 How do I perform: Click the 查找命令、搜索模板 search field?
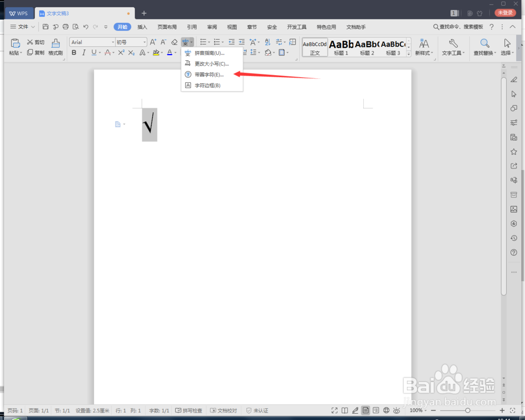[x=458, y=27]
